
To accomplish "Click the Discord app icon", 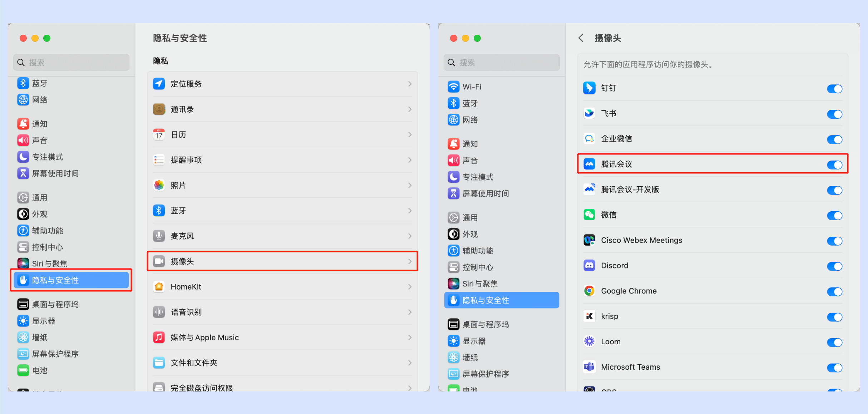I will point(589,265).
